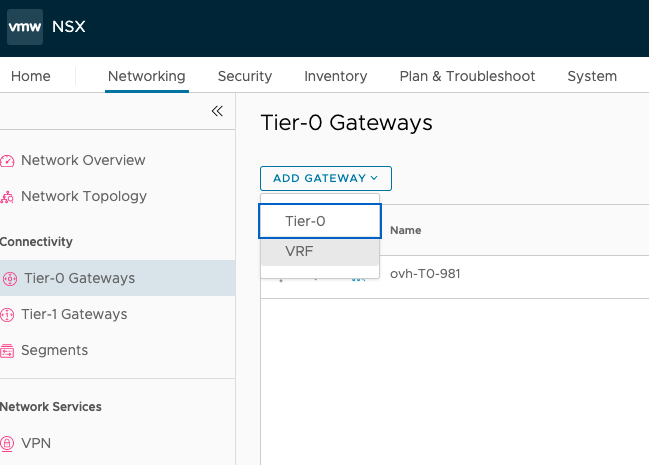649x465 pixels.
Task: Open the Plan & Troubleshoot tab
Action: pos(467,76)
